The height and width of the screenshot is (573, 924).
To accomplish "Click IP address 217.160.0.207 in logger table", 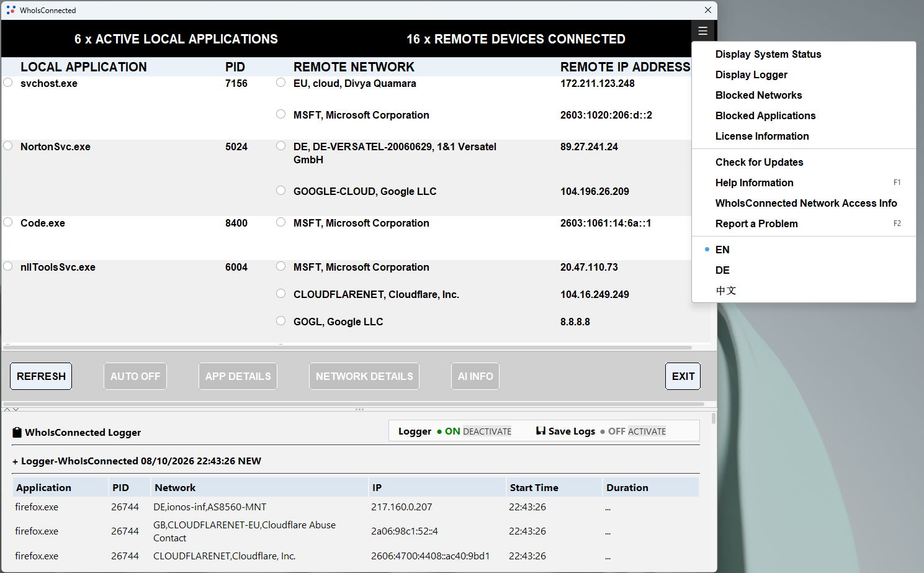I will 401,507.
